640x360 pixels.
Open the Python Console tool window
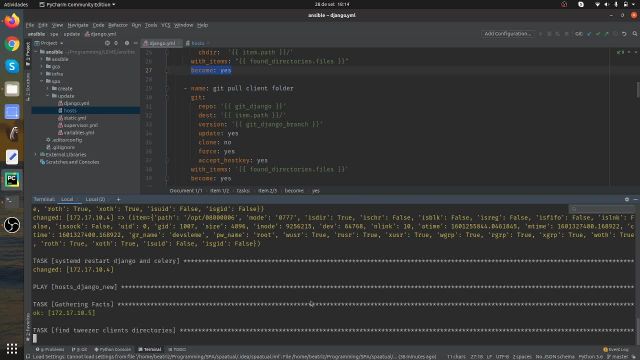coord(113,349)
